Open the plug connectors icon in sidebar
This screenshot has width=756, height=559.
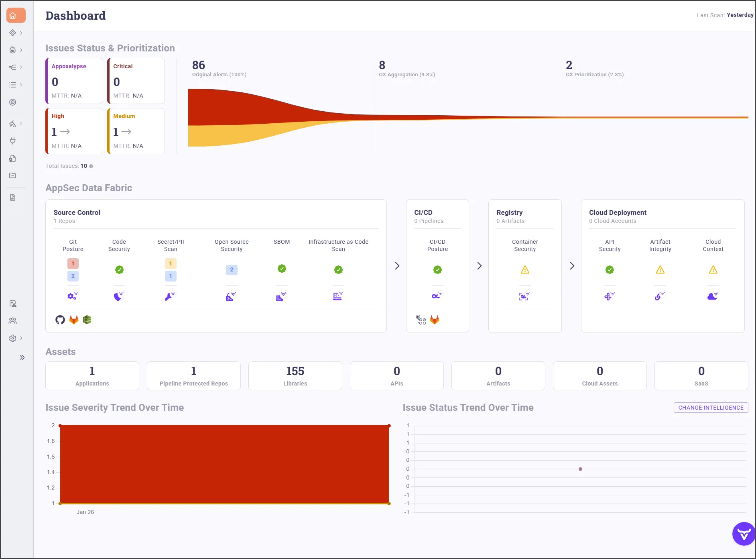click(x=13, y=141)
